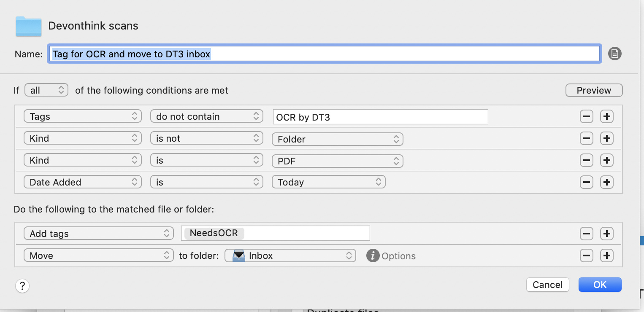Open the Inbox destination folder dropdown
Image resolution: width=644 pixels, height=312 pixels.
(x=290, y=256)
